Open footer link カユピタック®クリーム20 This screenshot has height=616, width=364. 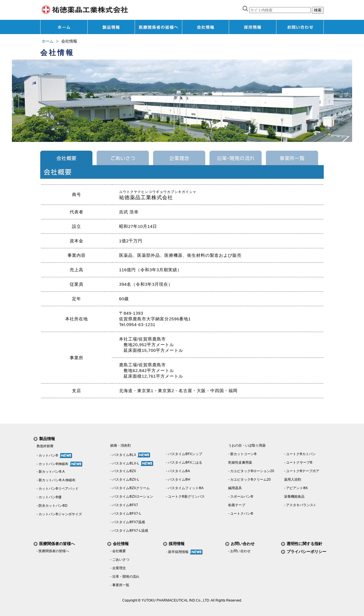coord(249,480)
